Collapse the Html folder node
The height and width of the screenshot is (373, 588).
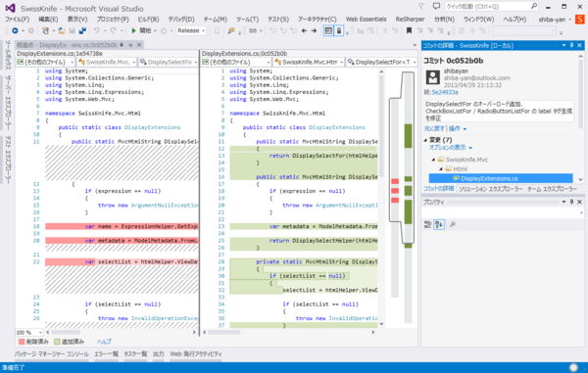[441, 169]
